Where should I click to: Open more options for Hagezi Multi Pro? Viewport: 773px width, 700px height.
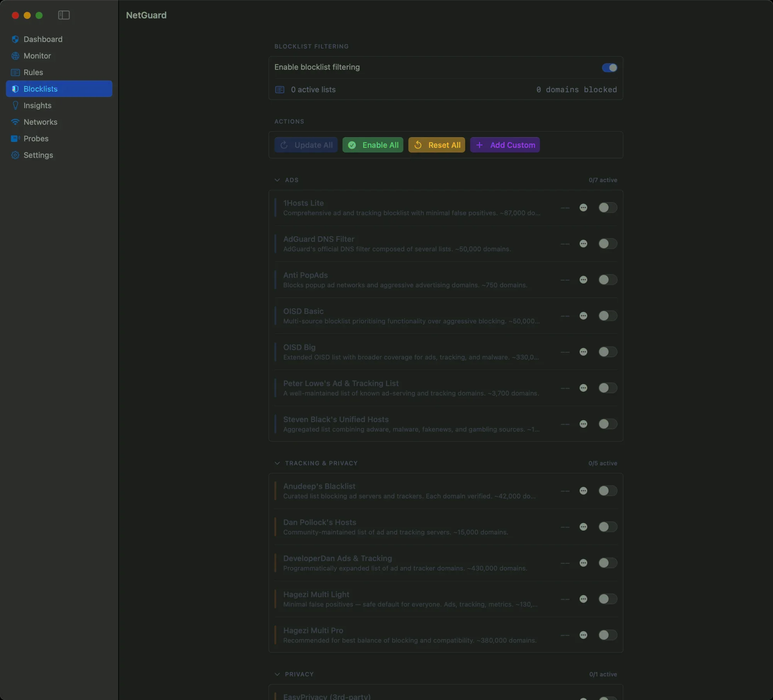point(583,635)
